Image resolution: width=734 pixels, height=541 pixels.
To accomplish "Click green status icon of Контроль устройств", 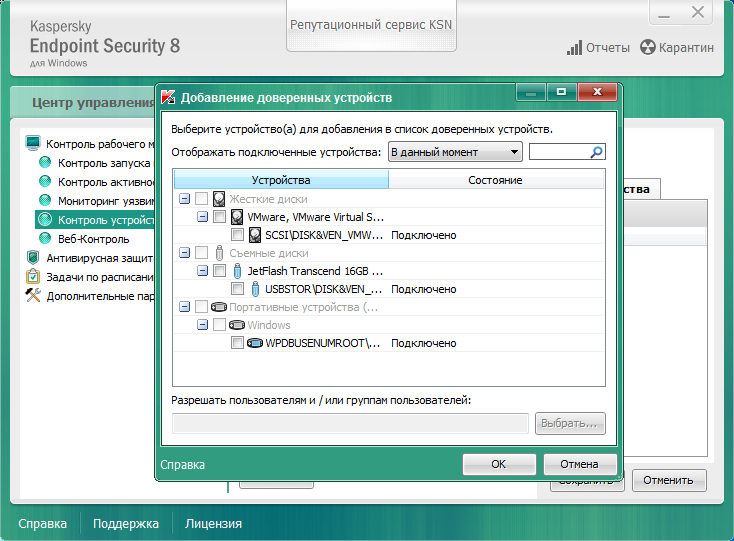I will [x=45, y=219].
